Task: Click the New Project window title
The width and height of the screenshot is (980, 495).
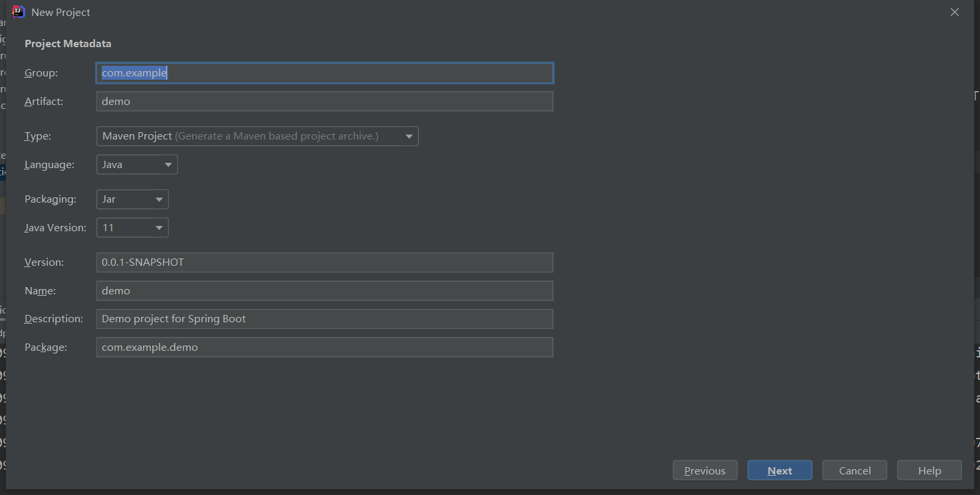Action: click(60, 13)
